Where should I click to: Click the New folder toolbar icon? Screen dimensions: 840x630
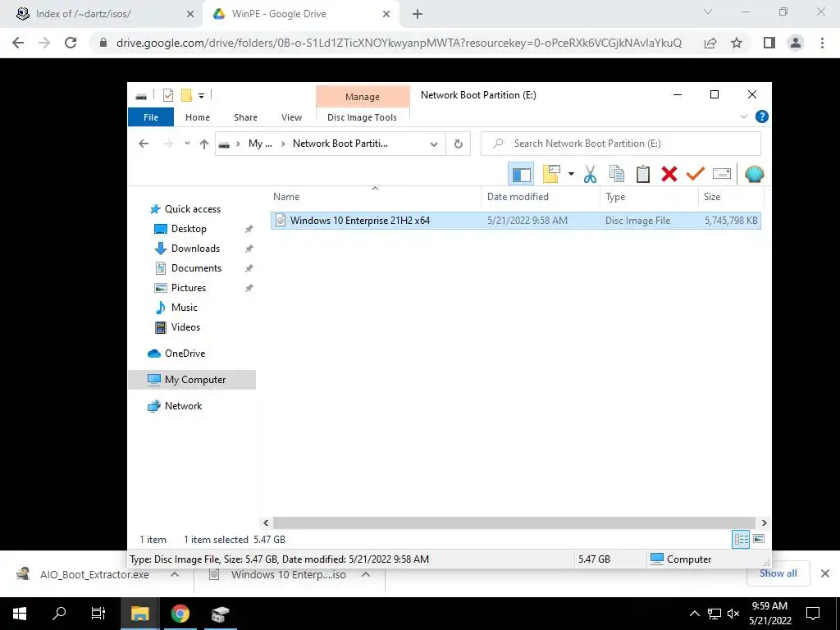click(551, 174)
